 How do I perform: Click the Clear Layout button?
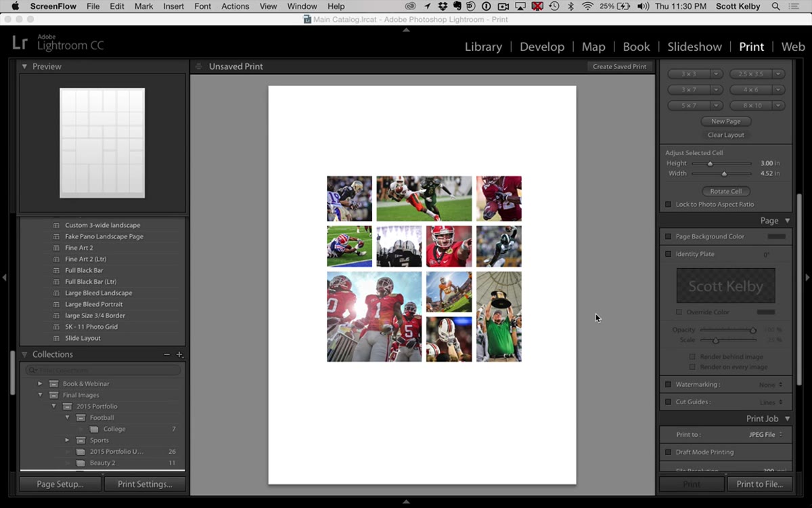(725, 135)
